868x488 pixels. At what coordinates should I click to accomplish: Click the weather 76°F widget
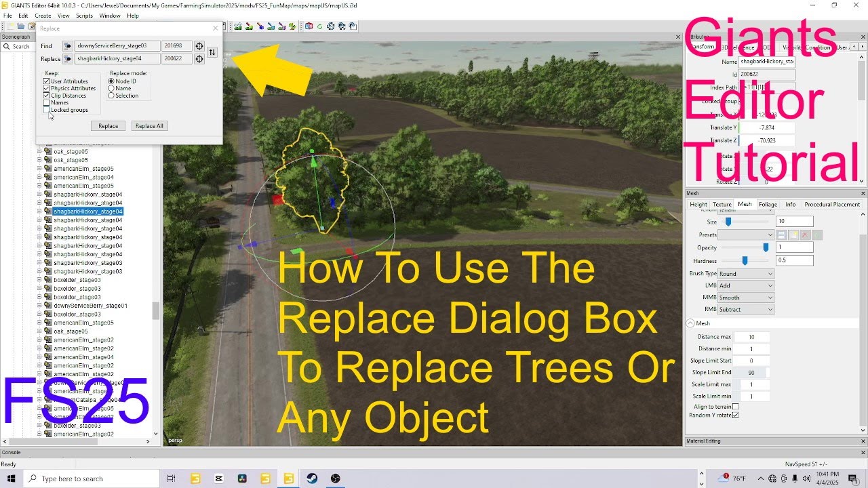tap(733, 479)
